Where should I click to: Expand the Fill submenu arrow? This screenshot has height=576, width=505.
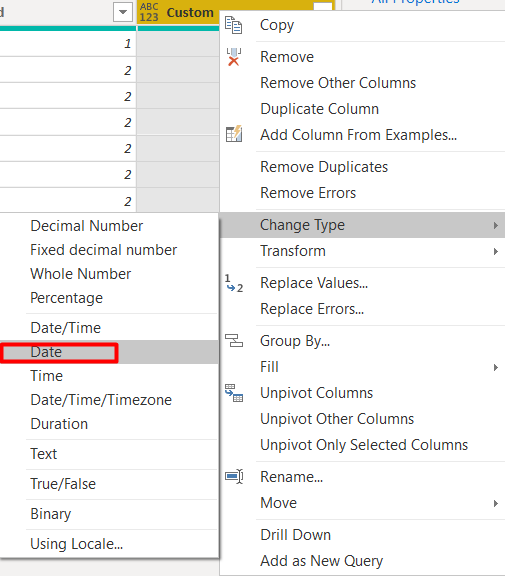(x=495, y=367)
